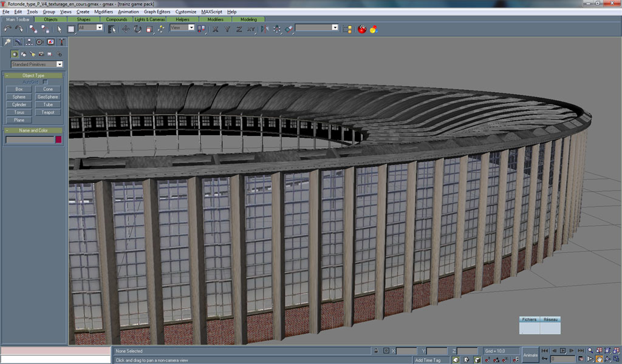Open the Utilities hammer panel icon
Image resolution: width=622 pixels, height=364 pixels.
click(61, 42)
